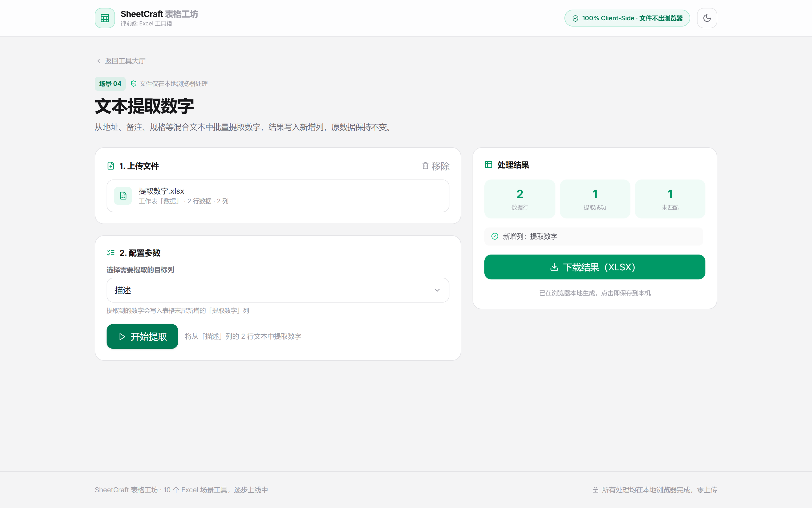Open the 描述 target column dropdown
812x508 pixels.
coord(278,290)
